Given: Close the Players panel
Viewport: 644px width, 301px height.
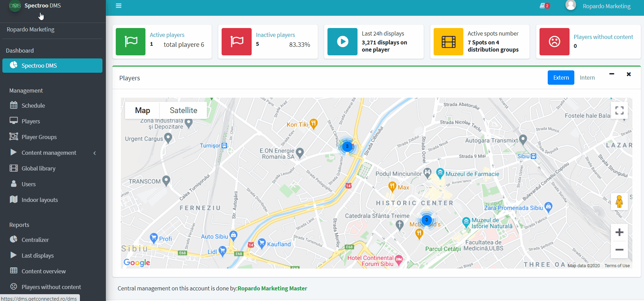Looking at the screenshot, I should [x=629, y=74].
